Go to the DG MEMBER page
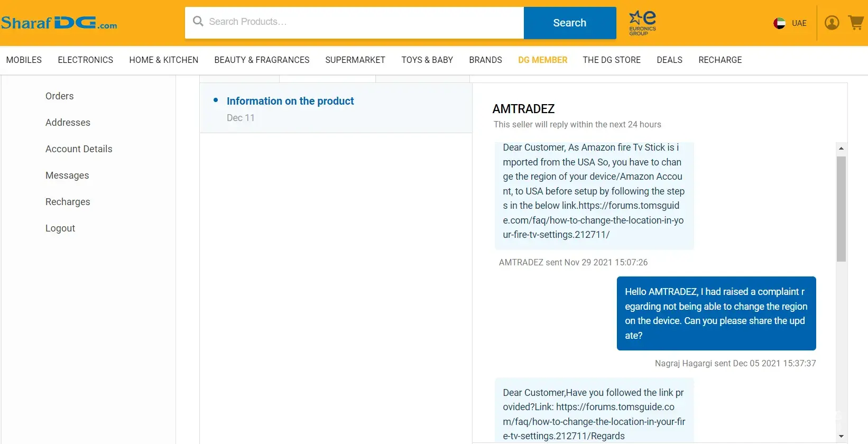Viewport: 868px width, 444px height. [542, 60]
